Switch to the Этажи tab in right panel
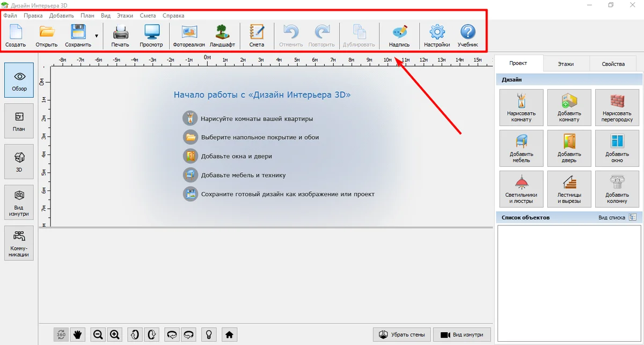644x345 pixels. [566, 64]
